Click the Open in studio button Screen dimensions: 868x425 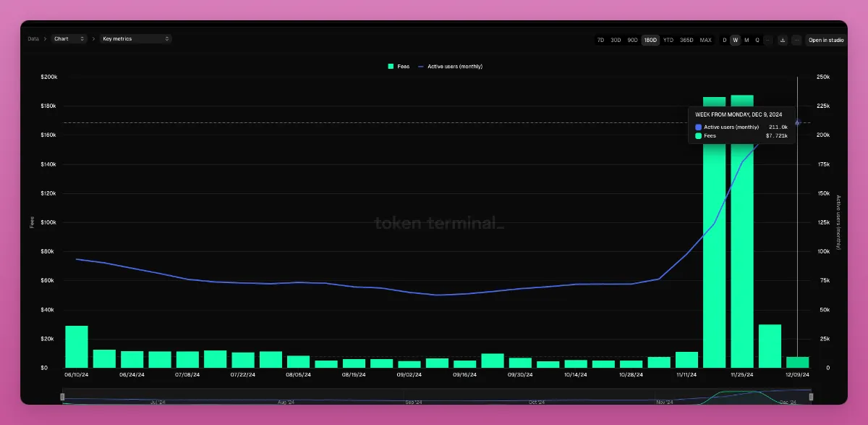click(825, 40)
